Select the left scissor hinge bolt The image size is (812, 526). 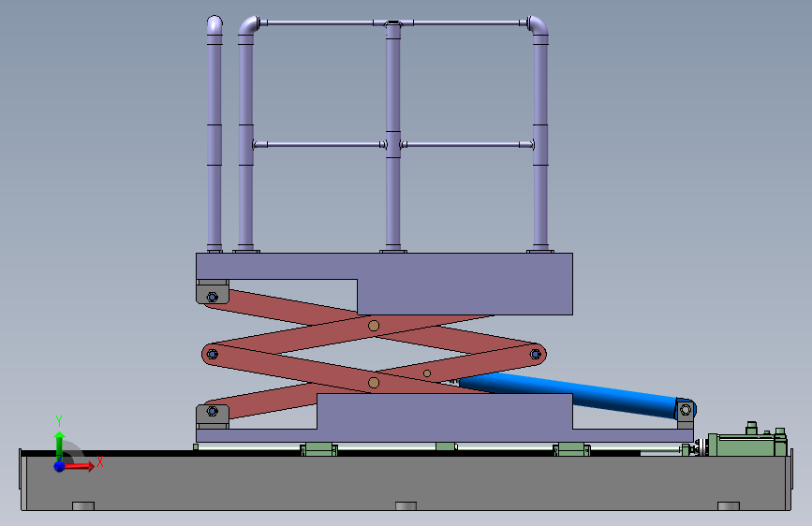213,354
